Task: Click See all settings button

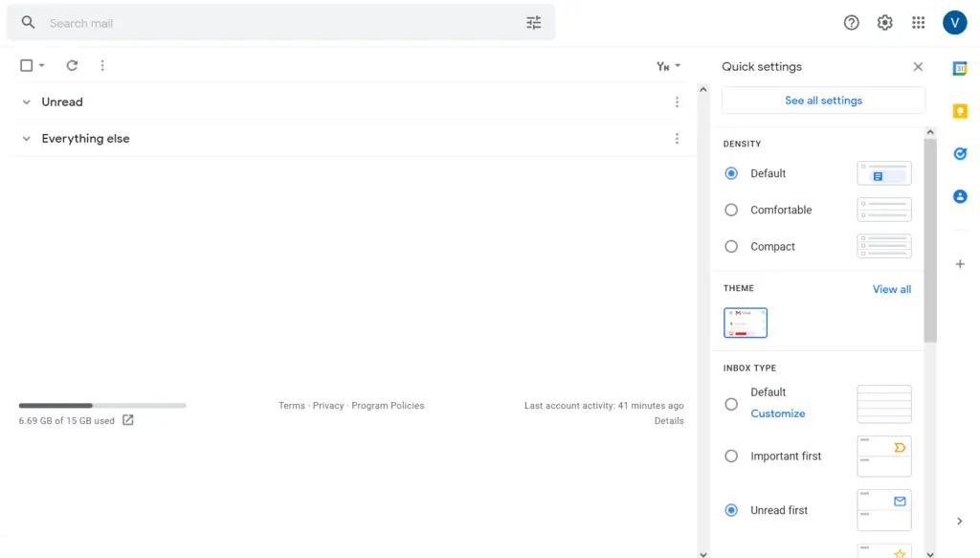Action: 823,100
